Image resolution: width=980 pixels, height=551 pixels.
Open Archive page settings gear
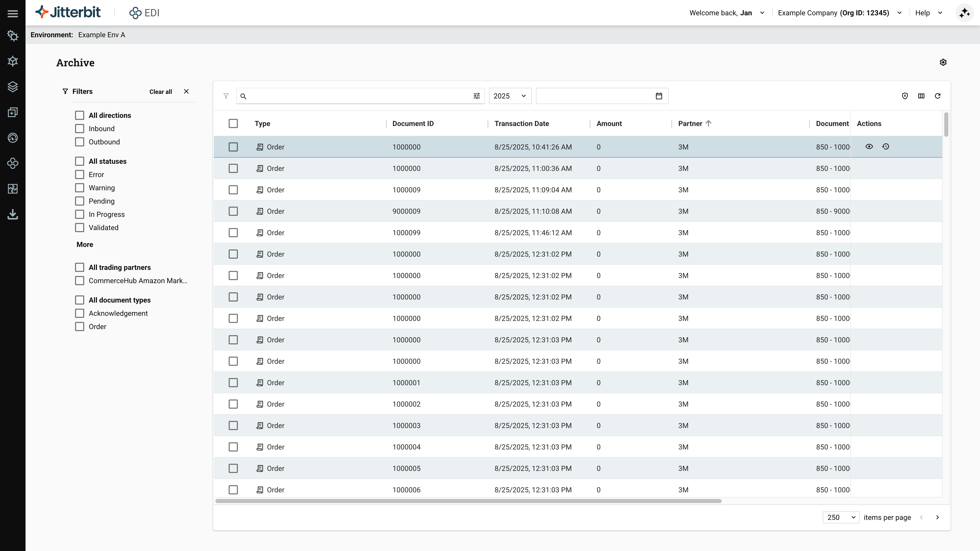click(x=943, y=62)
